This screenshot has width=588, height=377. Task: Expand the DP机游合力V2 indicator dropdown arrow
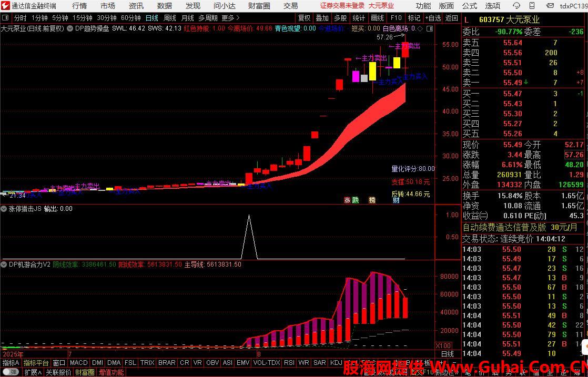[4, 264]
